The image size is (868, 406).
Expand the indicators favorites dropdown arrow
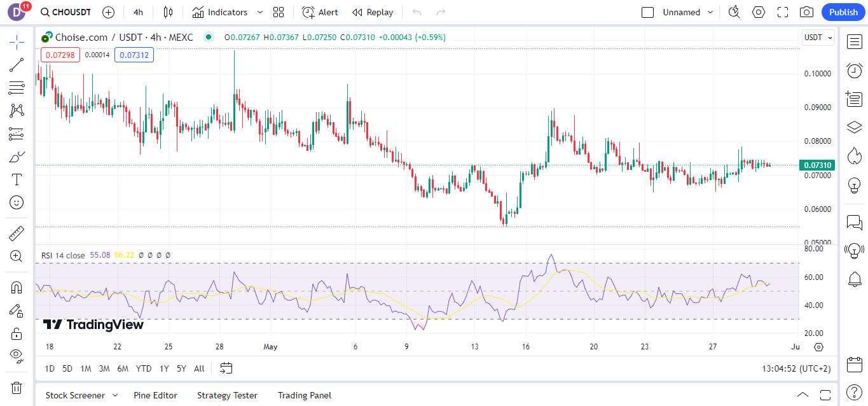point(259,12)
